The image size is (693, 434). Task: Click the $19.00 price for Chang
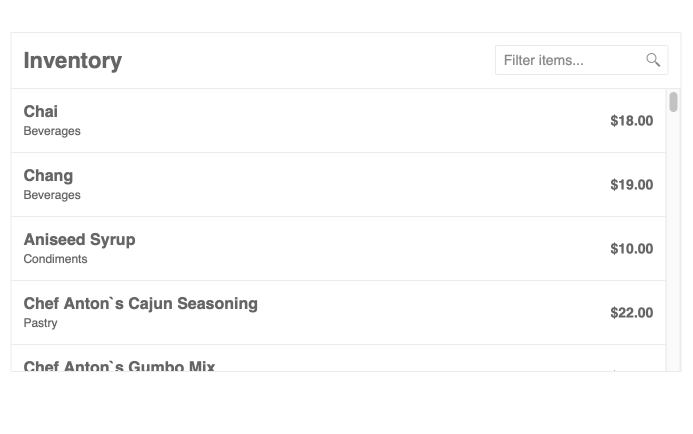(631, 185)
